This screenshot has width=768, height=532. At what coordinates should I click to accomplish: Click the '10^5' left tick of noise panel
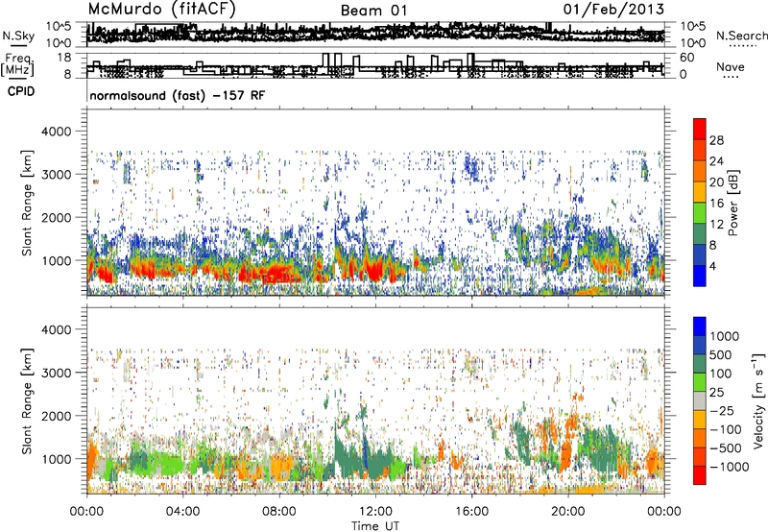click(x=58, y=27)
